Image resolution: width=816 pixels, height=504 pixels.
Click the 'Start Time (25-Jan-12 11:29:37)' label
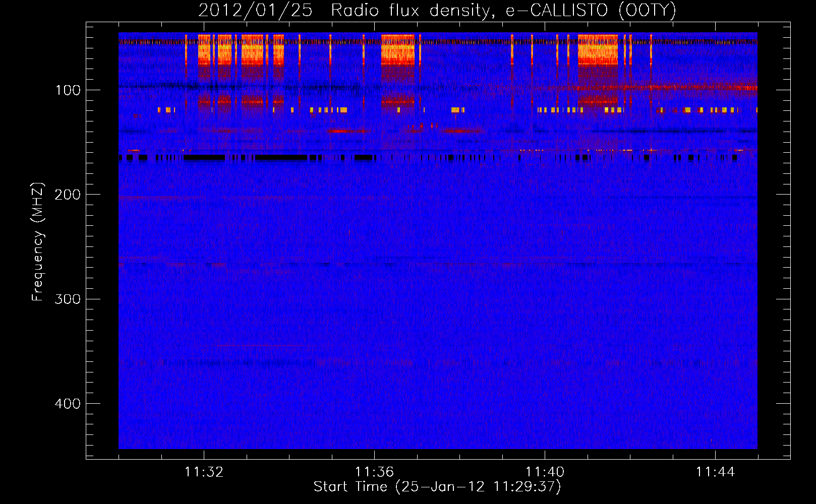tap(437, 487)
